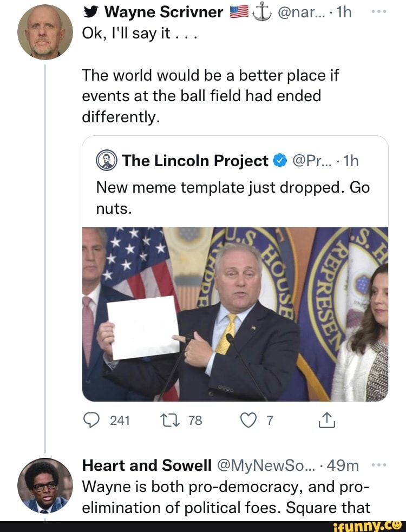Click the Twitter bird logo
The height and width of the screenshot is (532, 406).
coord(90,12)
